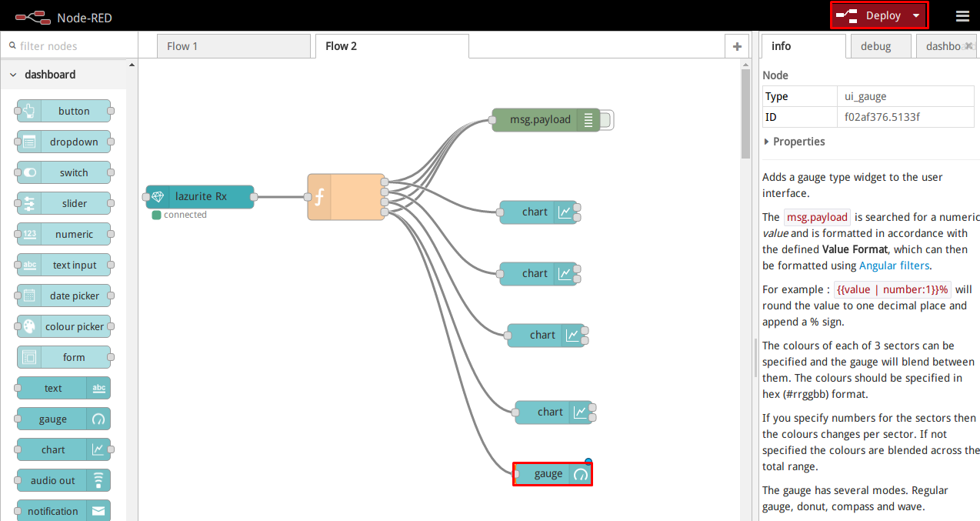Add a new flow tab with plus button
Image resolution: width=980 pixels, height=521 pixels.
point(737,46)
